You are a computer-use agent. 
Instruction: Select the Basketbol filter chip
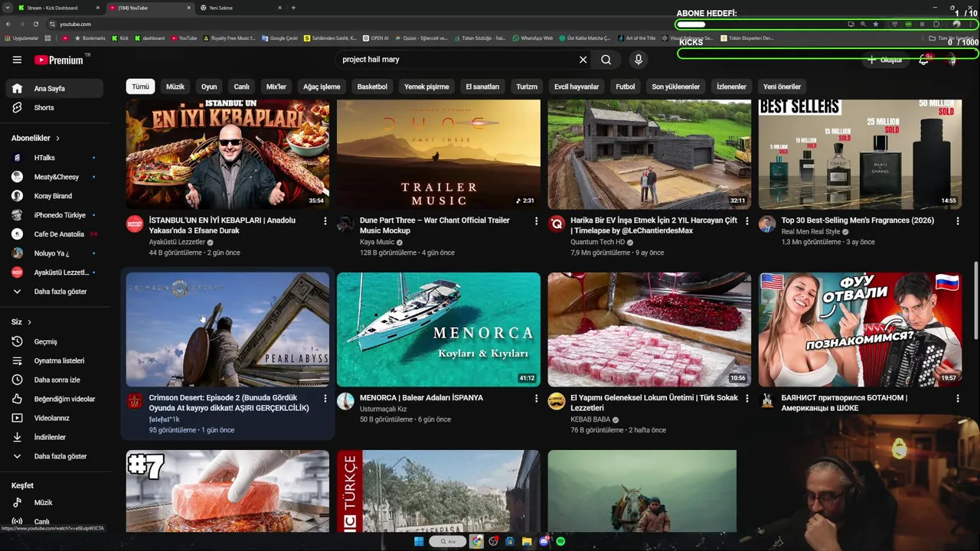[372, 86]
